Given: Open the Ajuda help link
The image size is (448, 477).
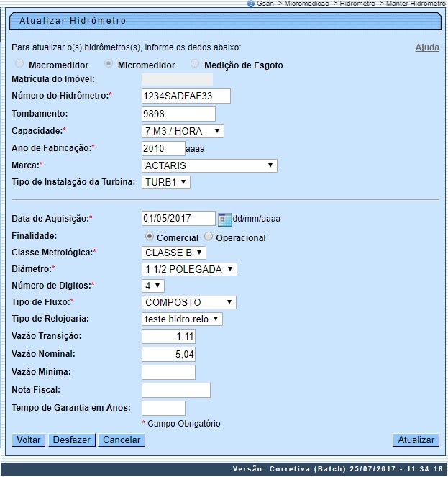Looking at the screenshot, I should tap(427, 47).
